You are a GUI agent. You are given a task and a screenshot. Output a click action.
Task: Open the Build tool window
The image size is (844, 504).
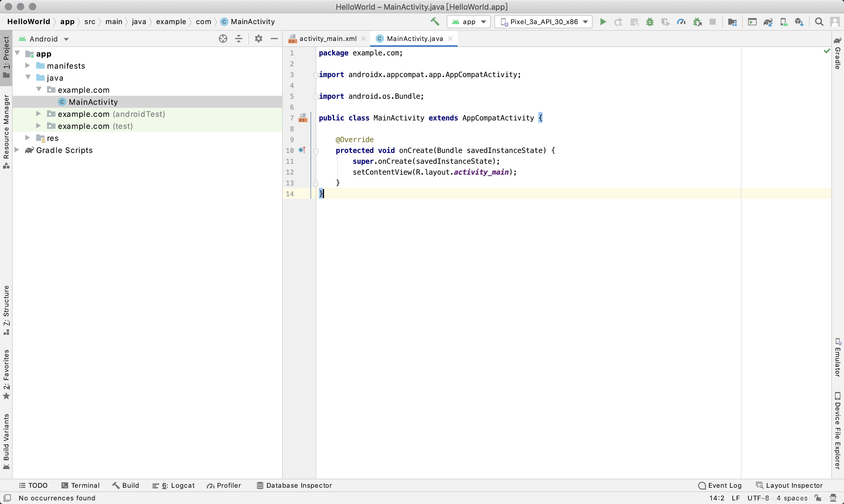point(126,485)
